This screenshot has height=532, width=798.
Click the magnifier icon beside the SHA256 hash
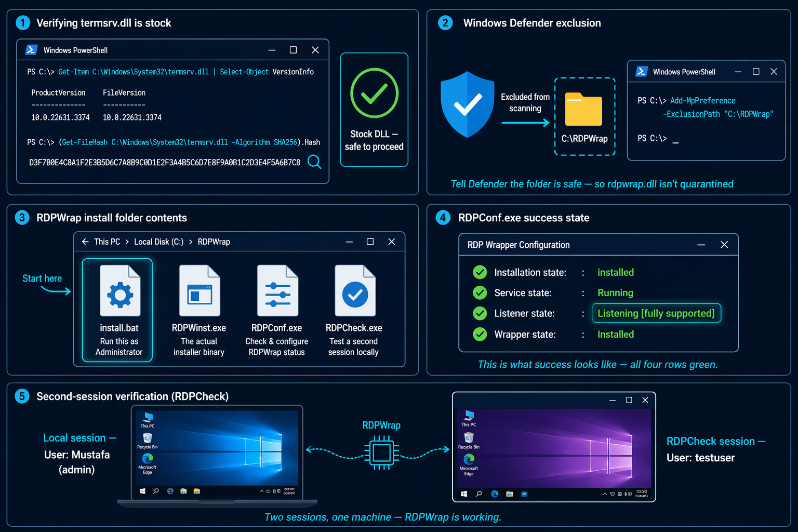314,162
